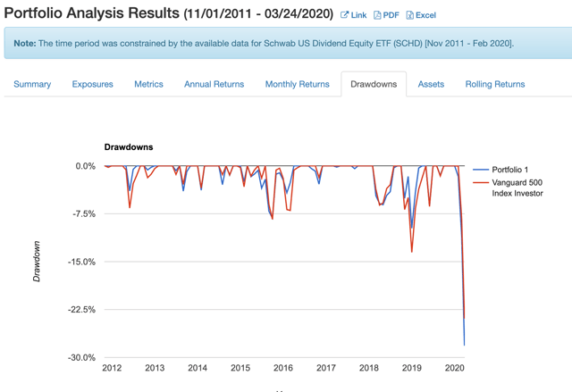Click the 0.0% axis label

[x=86, y=166]
